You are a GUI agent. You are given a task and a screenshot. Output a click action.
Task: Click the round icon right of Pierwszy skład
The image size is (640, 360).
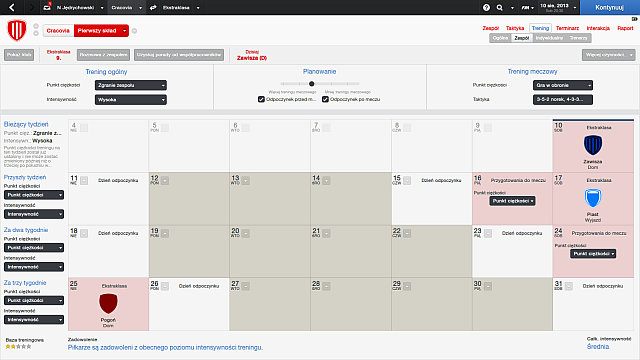click(134, 31)
